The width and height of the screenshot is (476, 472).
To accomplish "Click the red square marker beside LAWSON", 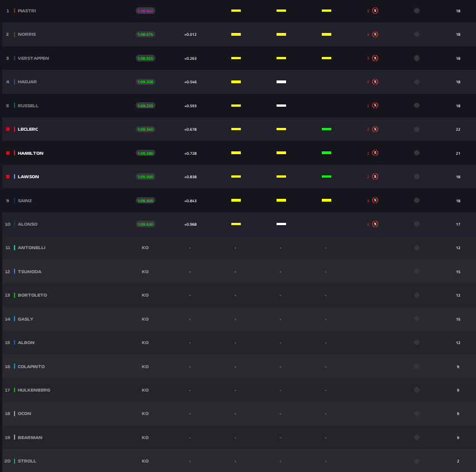I will click(8, 177).
